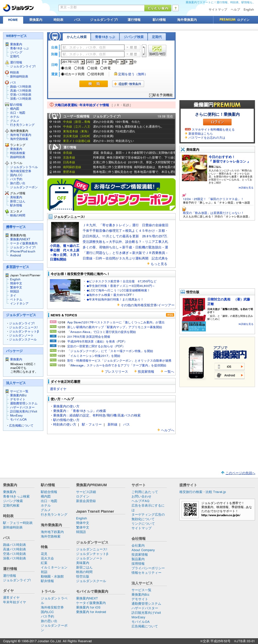Click lock icon beside 定期を使う

pos(116,74)
